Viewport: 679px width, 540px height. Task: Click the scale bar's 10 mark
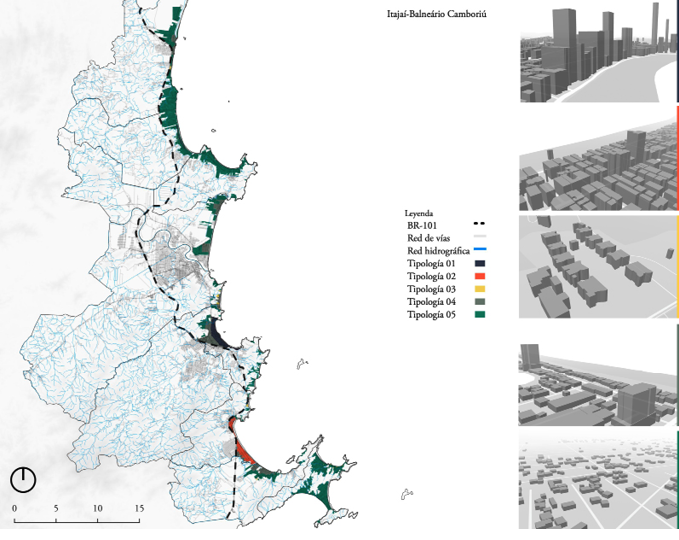tap(97, 509)
